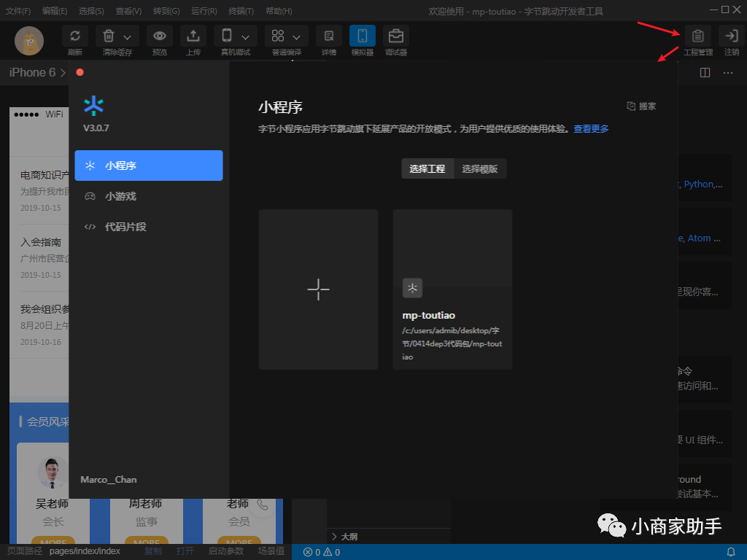
Task: Click the V3.0.7 version label
Action: (x=96, y=128)
